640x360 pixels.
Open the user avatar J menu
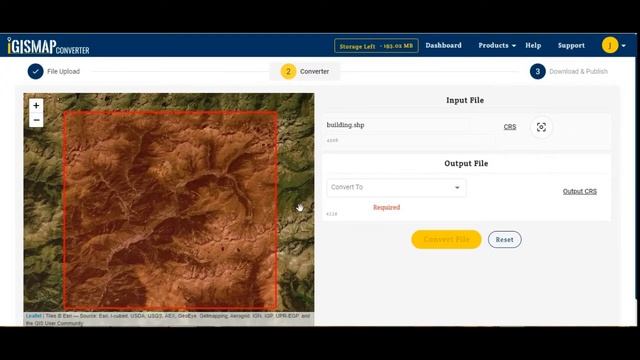pyautogui.click(x=610, y=45)
